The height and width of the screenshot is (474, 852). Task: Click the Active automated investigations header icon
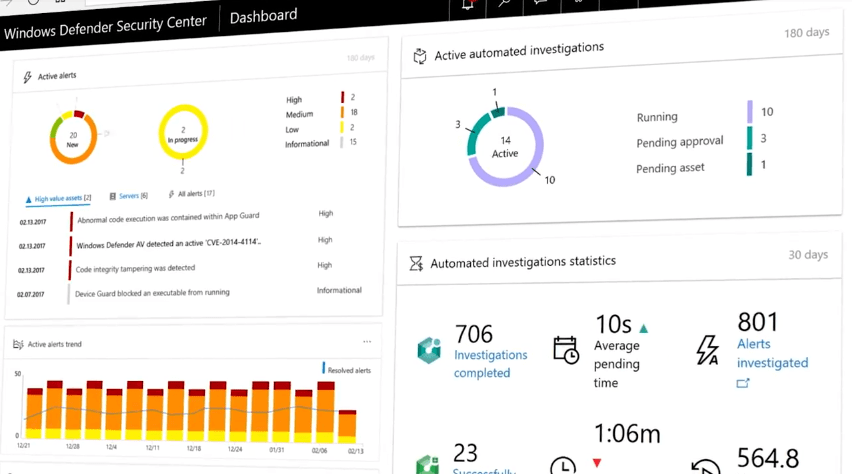(x=420, y=56)
